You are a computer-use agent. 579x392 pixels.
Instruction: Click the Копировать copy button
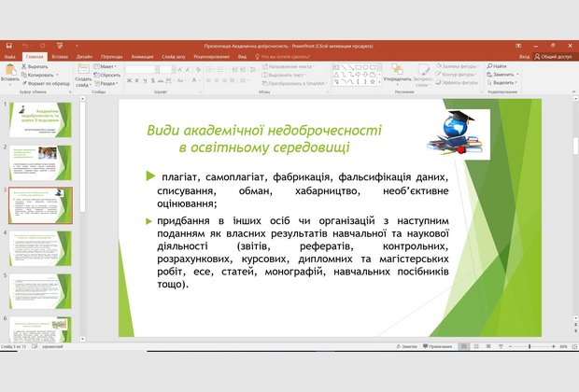(x=37, y=75)
